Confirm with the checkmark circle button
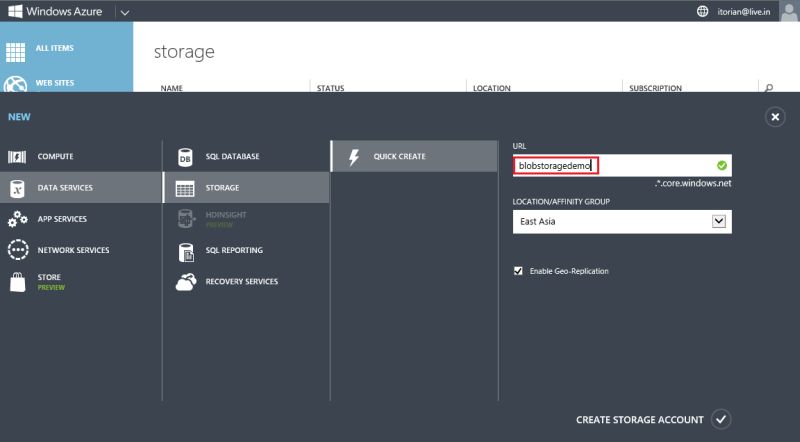Viewport: 800px width, 442px height. (720, 420)
